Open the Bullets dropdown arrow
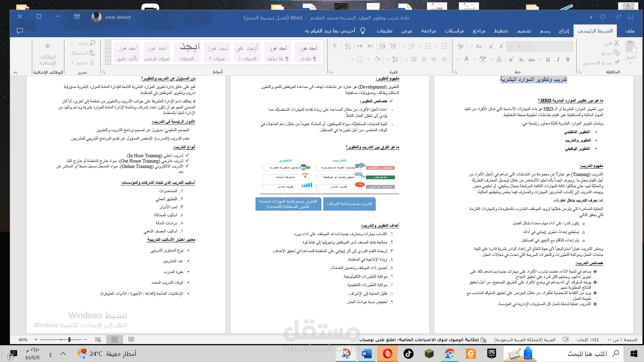Image resolution: width=644 pixels, height=362 pixels. (436, 46)
